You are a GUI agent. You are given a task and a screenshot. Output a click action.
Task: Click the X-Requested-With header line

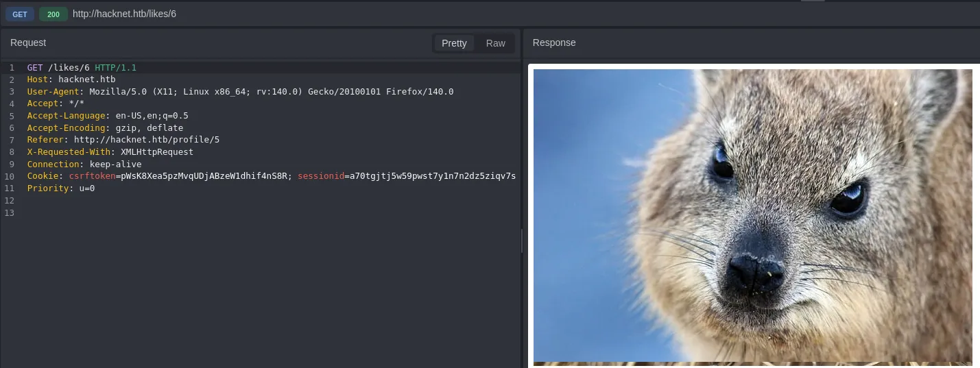point(110,152)
